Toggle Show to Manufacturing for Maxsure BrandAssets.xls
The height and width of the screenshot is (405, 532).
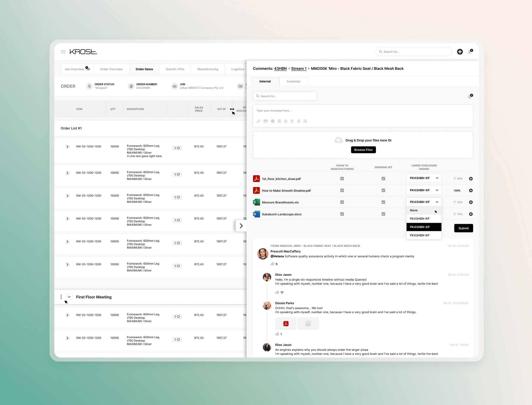342,202
